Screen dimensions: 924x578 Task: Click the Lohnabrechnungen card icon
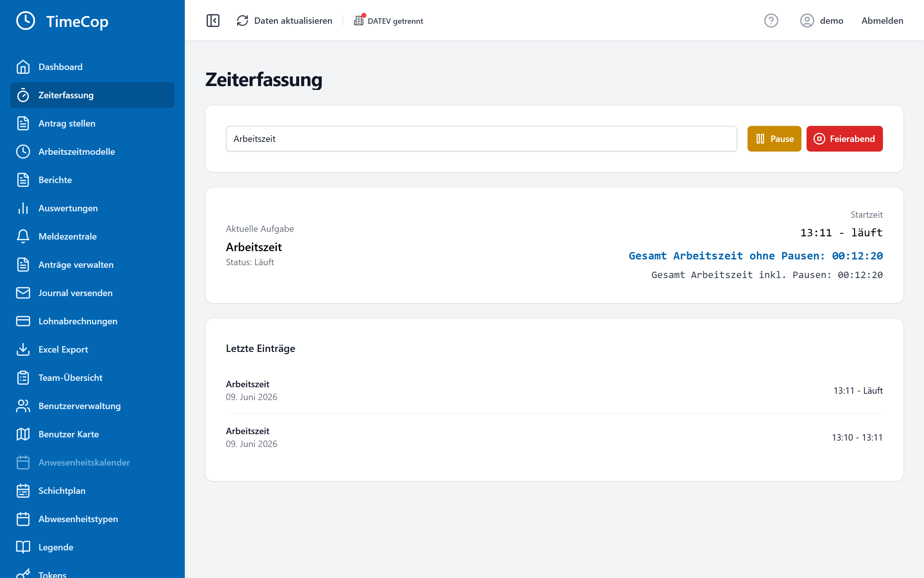(x=23, y=321)
